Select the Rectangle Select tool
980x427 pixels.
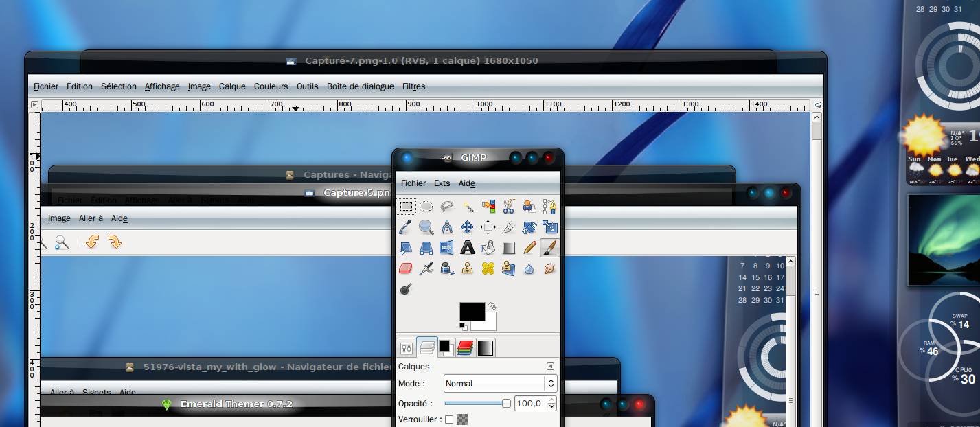407,206
